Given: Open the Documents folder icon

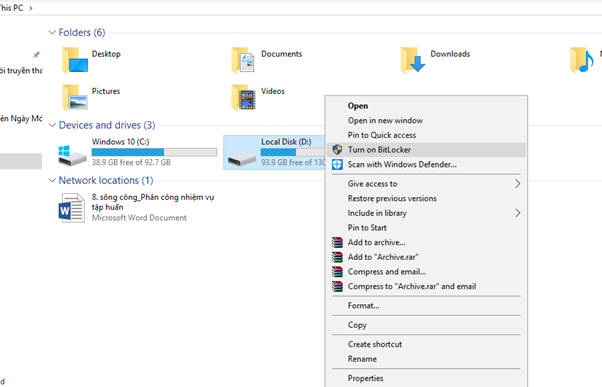Looking at the screenshot, I should [243, 60].
